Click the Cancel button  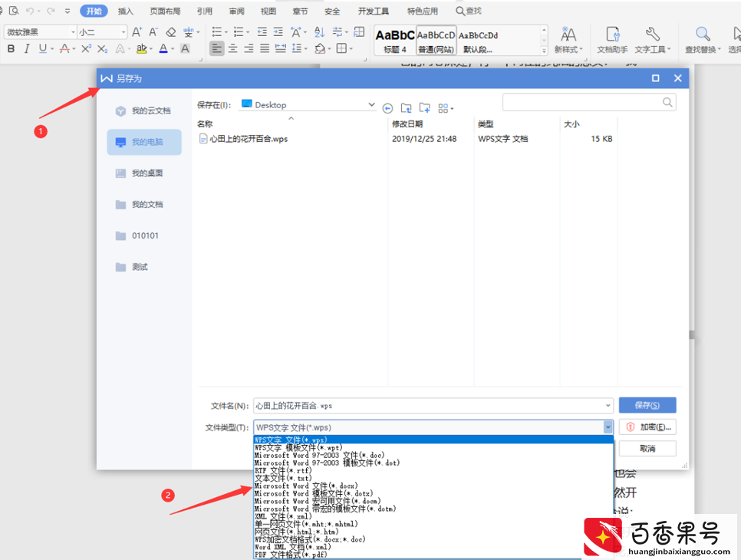[x=647, y=449]
